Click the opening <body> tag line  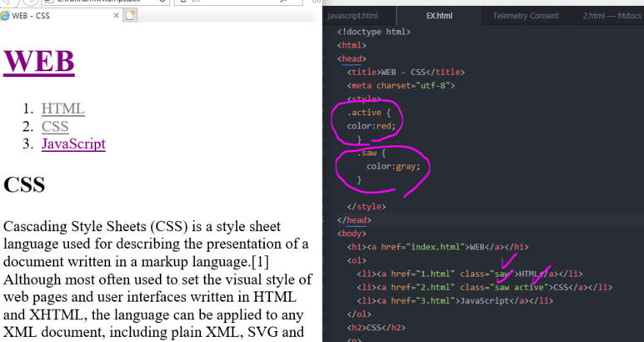click(352, 234)
